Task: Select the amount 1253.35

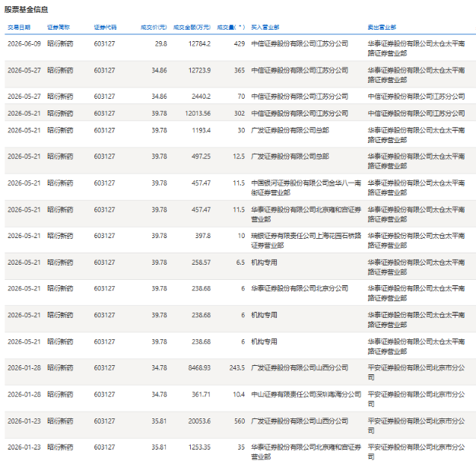Action: pyautogui.click(x=199, y=447)
